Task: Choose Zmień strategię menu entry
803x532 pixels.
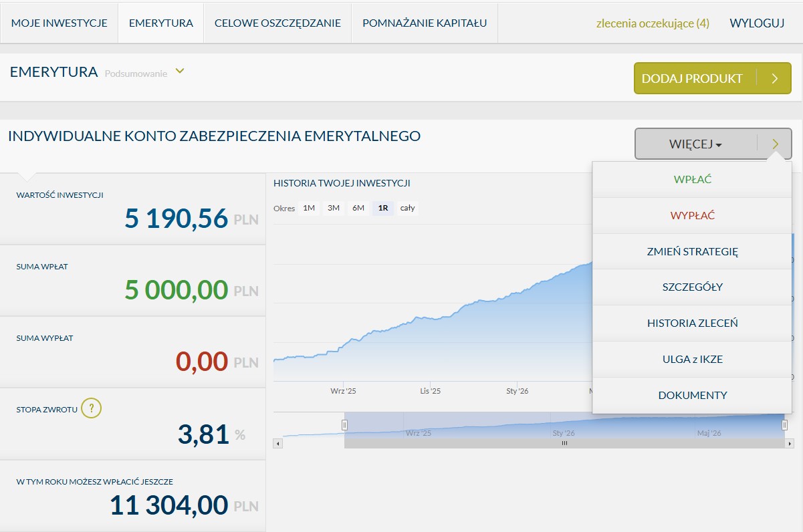Action: pyautogui.click(x=692, y=251)
